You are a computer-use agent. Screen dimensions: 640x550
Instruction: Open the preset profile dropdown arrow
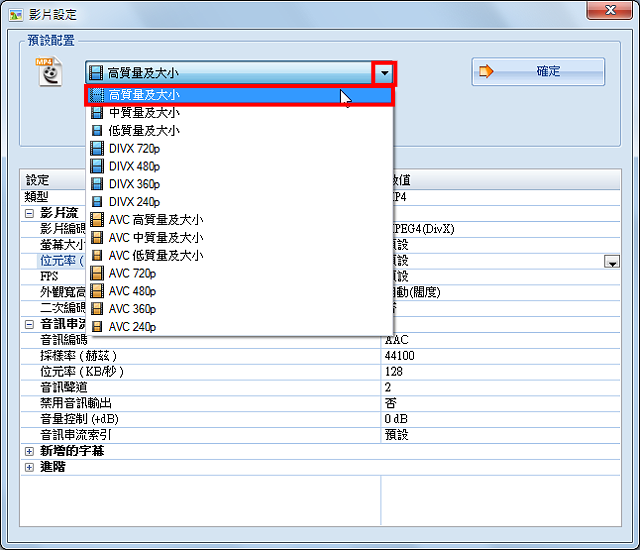(384, 73)
